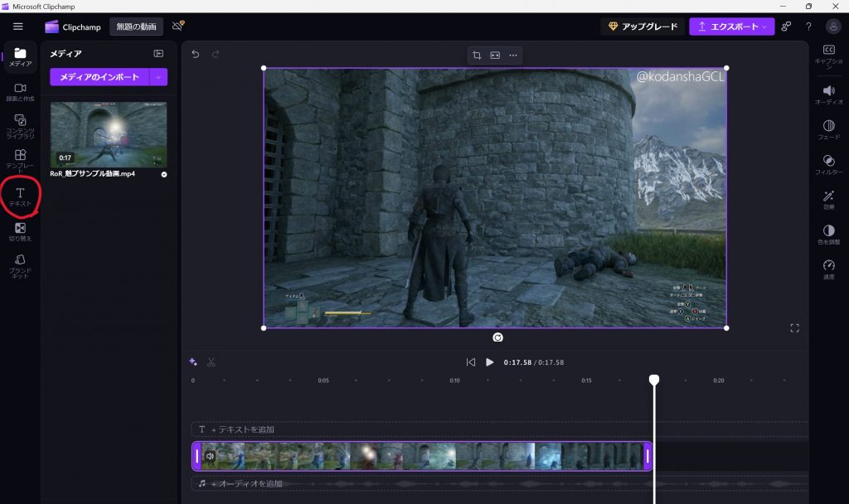849x504 pixels.
Task: Open the 録画と作成 sidebar tab
Action: (20, 92)
